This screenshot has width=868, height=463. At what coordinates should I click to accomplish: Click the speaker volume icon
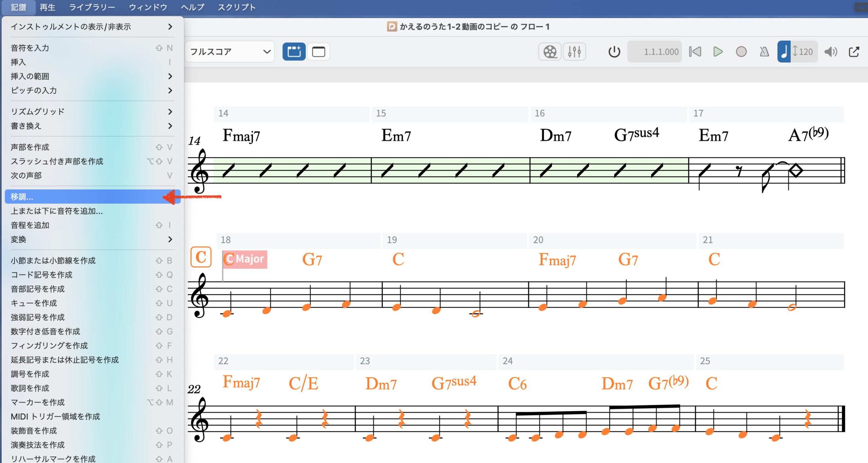click(830, 52)
